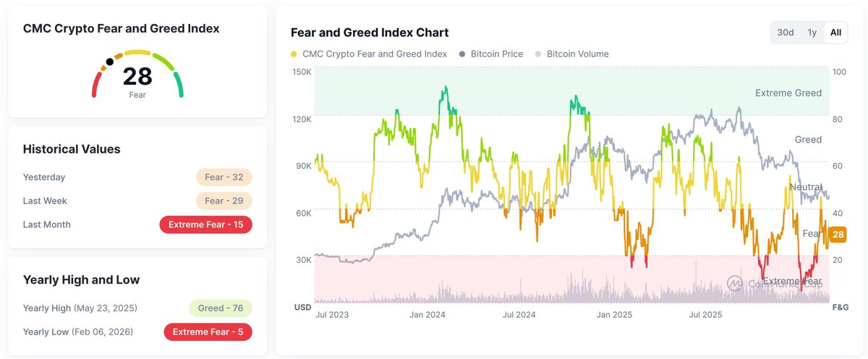This screenshot has height=359, width=868.
Task: Select the All time range
Action: [x=835, y=33]
